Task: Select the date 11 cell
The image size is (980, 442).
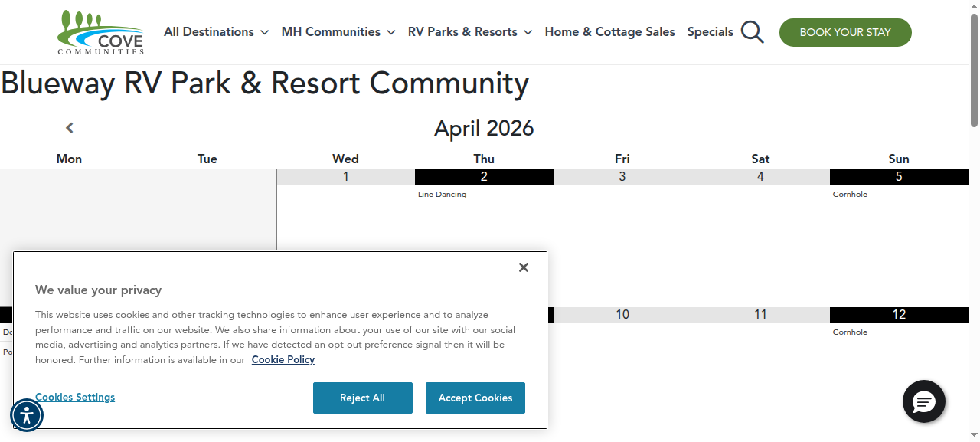Action: pyautogui.click(x=760, y=315)
